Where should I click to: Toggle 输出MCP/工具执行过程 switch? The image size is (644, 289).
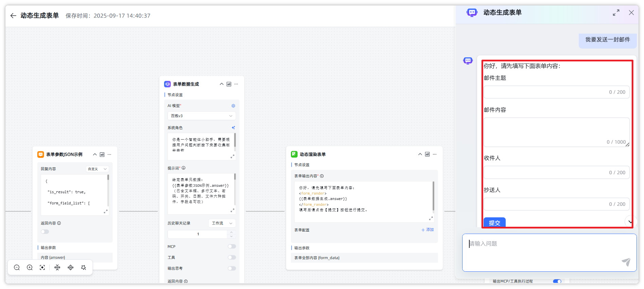[557, 281]
